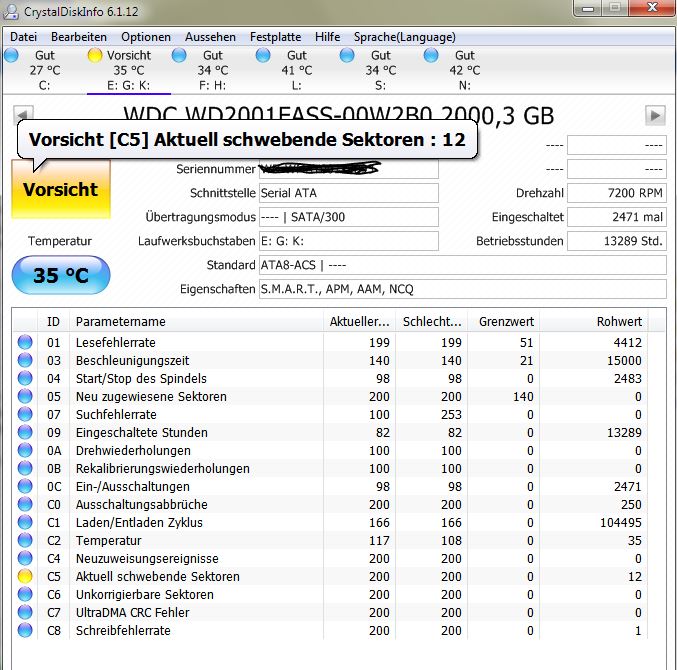Click the Schlecht... column header
This screenshot has height=670, width=677.
click(432, 322)
